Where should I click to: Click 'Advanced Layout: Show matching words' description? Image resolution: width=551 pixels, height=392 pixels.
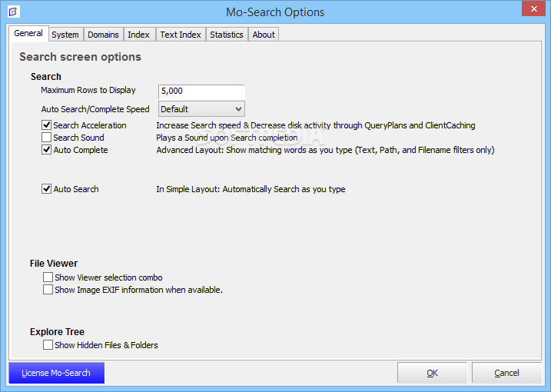click(325, 150)
